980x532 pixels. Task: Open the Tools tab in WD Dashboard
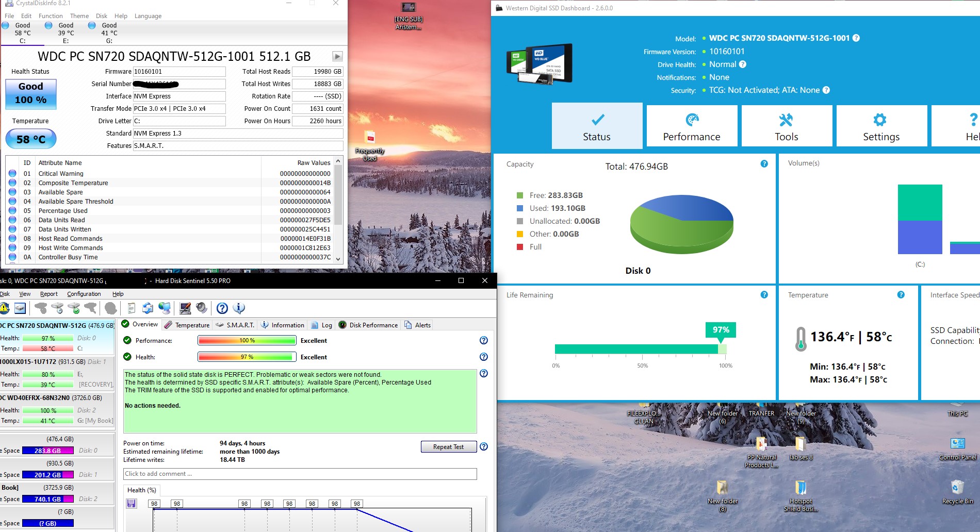787,126
